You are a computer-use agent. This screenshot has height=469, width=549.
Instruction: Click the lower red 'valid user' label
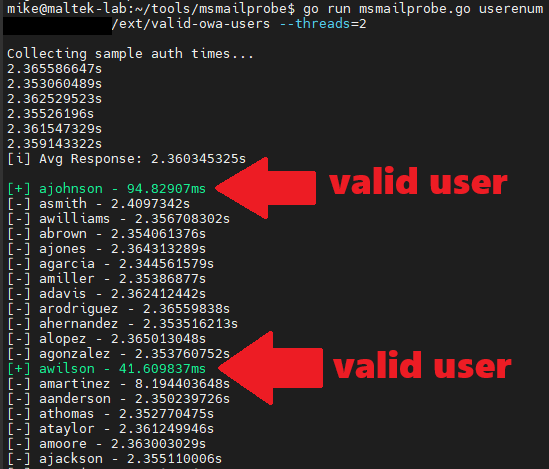click(x=422, y=365)
